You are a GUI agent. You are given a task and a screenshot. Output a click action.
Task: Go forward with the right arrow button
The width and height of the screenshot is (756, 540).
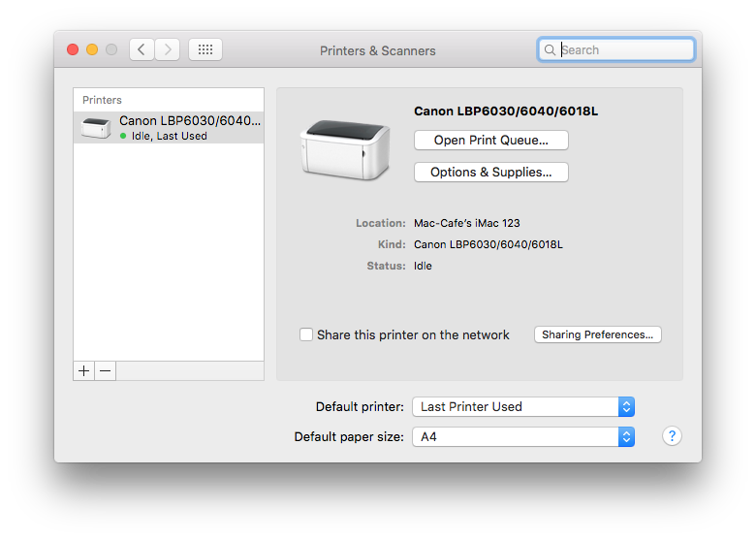[168, 49]
